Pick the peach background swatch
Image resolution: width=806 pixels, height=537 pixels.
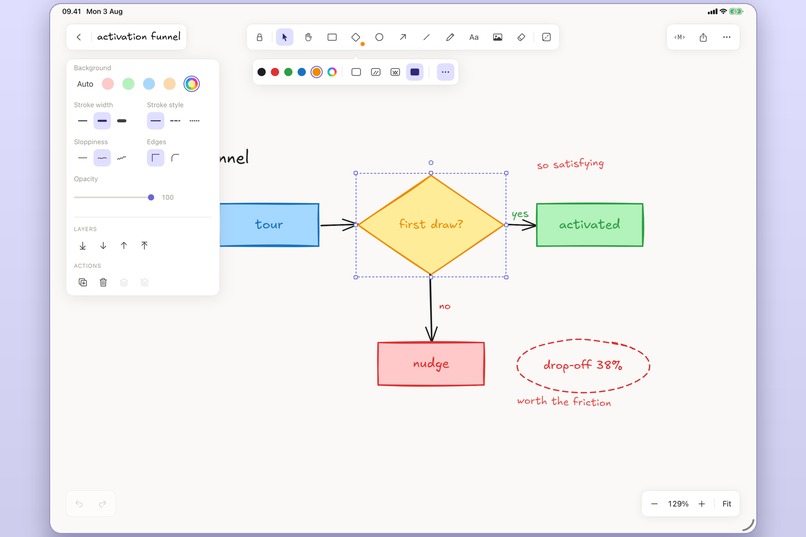pos(170,84)
